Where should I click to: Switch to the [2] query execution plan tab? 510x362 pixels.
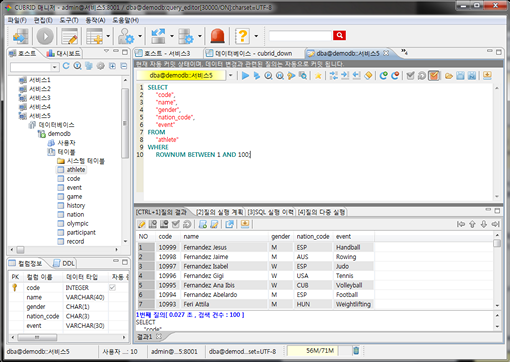click(x=219, y=212)
